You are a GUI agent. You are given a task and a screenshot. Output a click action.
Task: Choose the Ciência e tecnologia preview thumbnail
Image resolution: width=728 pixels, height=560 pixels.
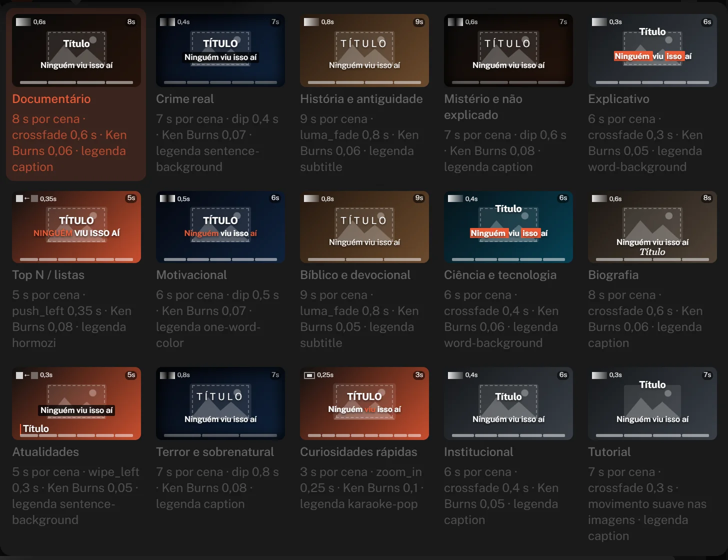[x=508, y=227]
